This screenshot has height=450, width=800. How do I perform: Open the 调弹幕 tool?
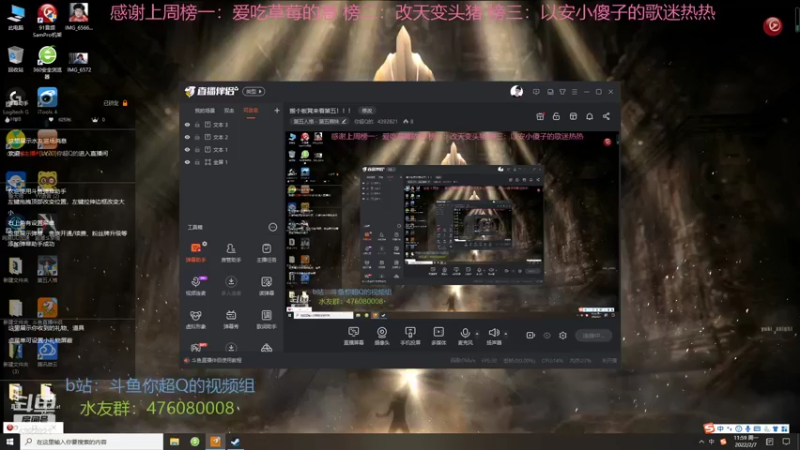pos(266,286)
